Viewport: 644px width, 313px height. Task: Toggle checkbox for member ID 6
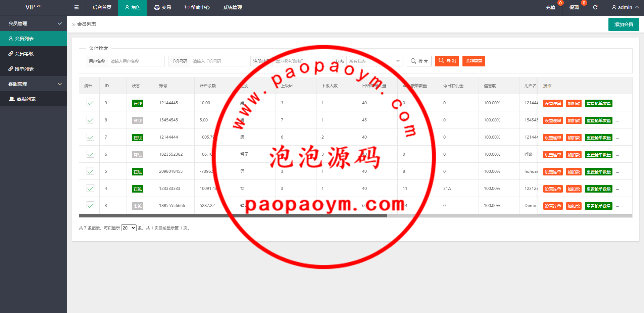point(90,154)
